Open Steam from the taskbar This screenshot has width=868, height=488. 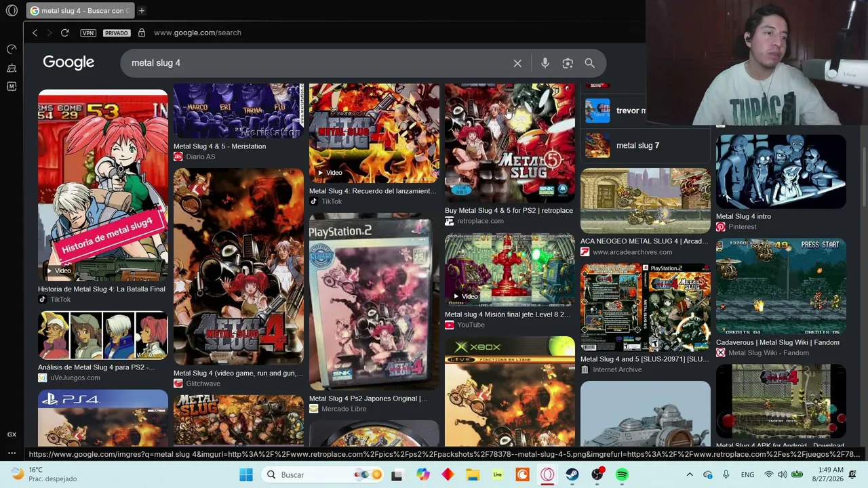pyautogui.click(x=572, y=474)
